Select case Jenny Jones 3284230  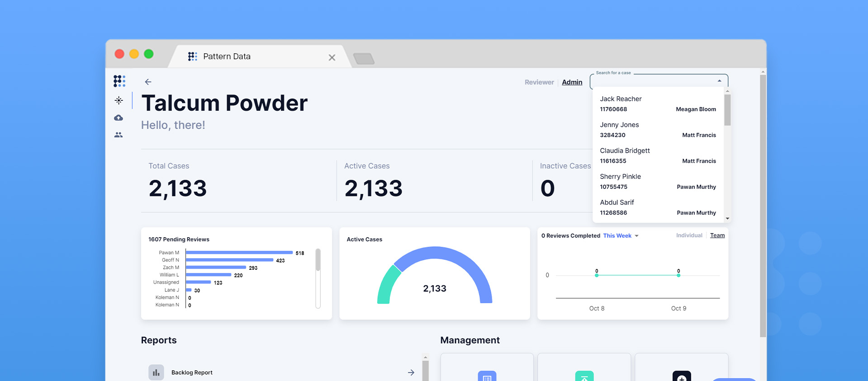tap(658, 130)
